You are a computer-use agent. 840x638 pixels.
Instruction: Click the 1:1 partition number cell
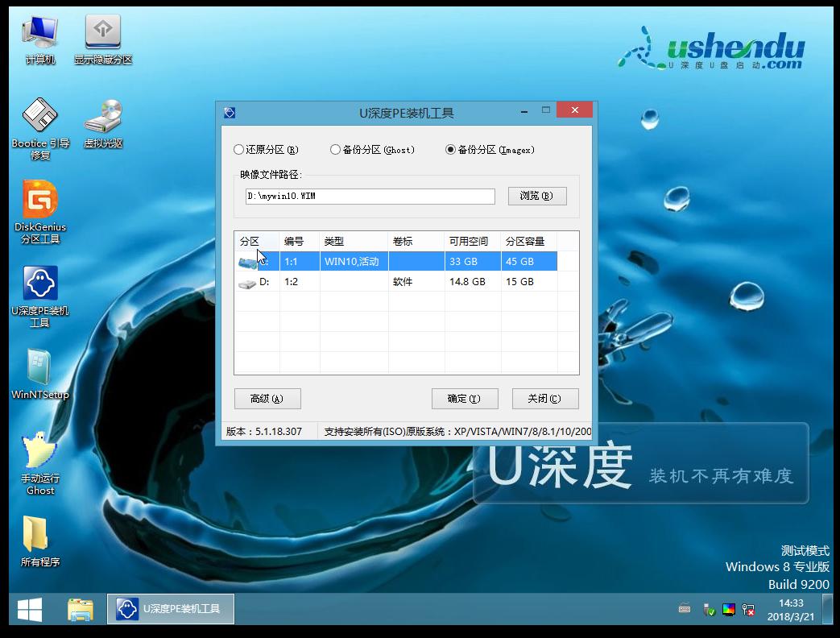click(x=300, y=262)
